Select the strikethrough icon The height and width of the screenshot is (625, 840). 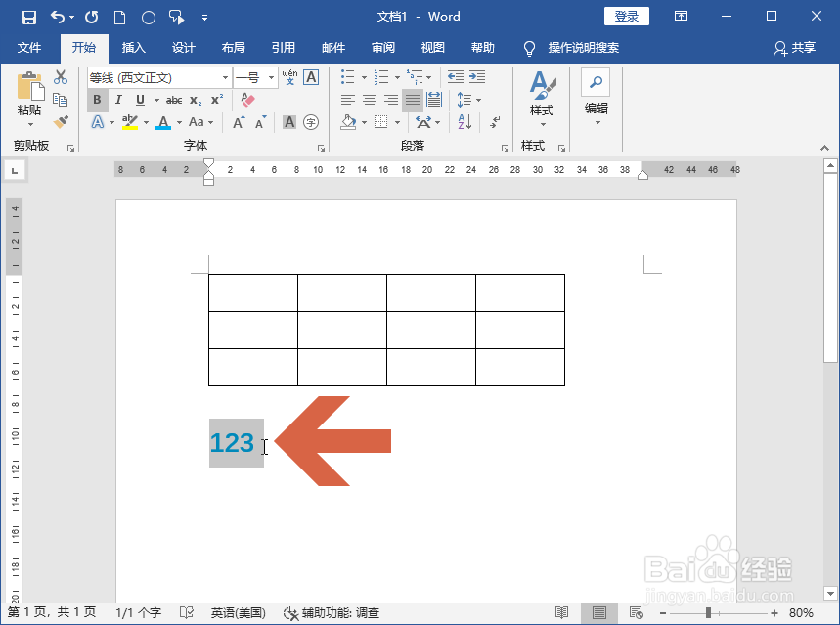point(175,99)
